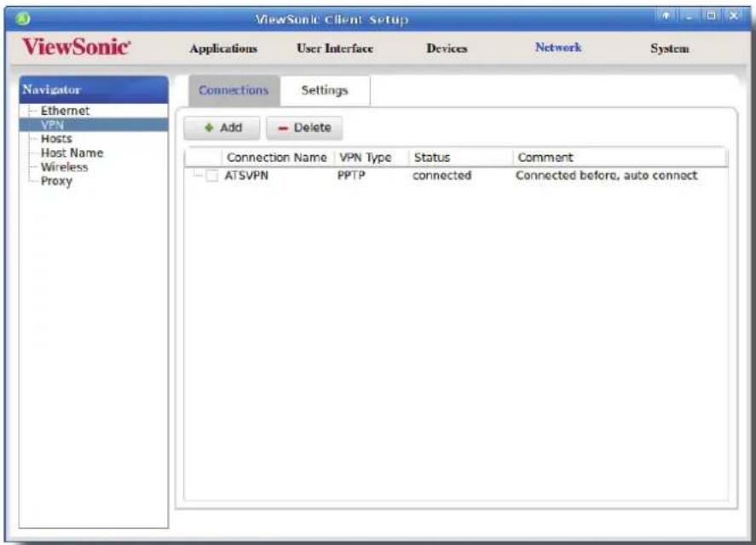
Task: Switch to the Settings tab
Action: (325, 90)
